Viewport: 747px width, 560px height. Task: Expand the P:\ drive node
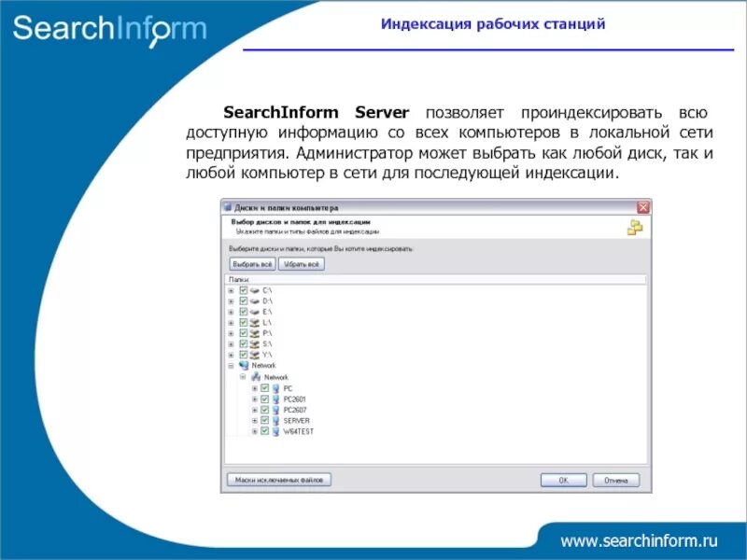(x=231, y=334)
